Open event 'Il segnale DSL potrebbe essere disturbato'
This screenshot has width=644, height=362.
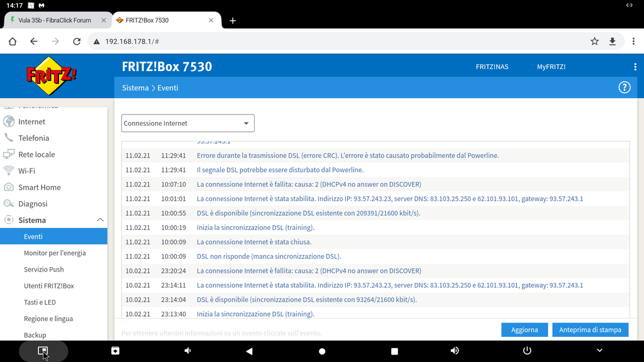tap(280, 170)
